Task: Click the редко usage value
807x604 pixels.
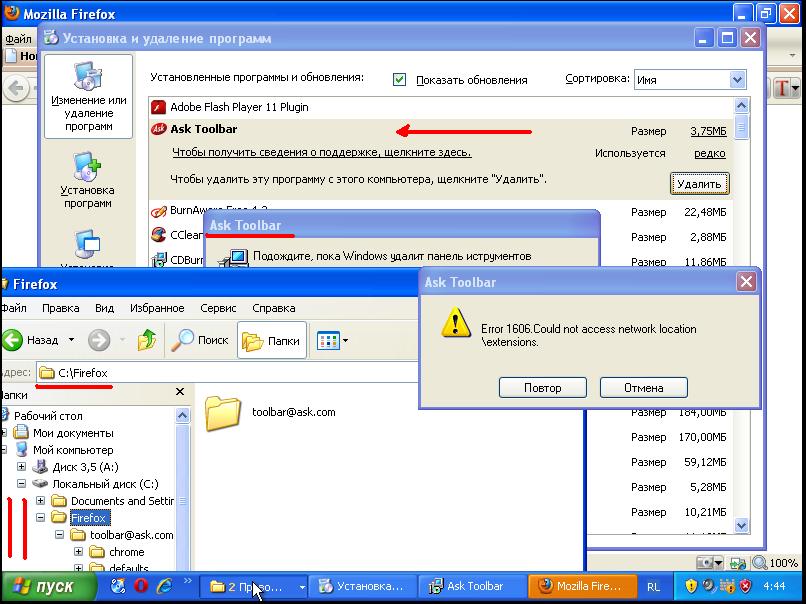Action: pos(710,153)
